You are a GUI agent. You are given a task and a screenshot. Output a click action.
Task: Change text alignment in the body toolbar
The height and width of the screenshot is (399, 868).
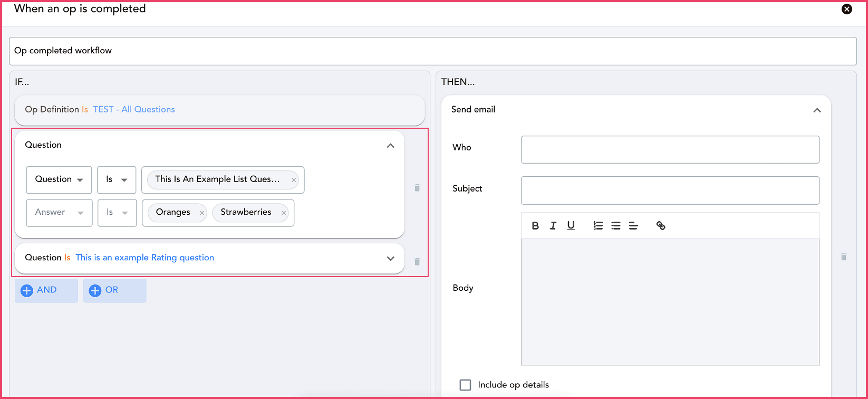click(633, 226)
